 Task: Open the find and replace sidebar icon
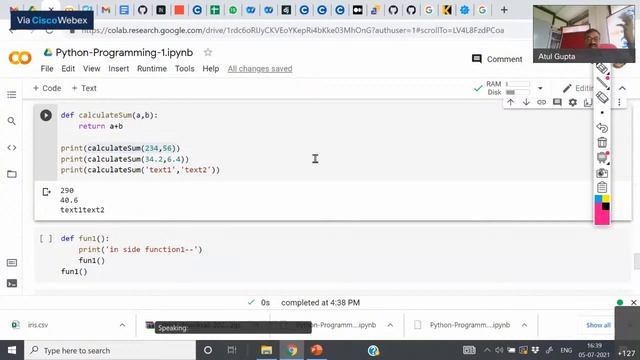[x=12, y=121]
